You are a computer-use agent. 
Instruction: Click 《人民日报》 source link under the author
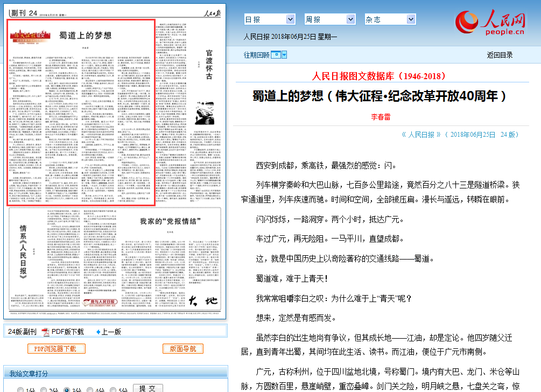tap(421, 135)
